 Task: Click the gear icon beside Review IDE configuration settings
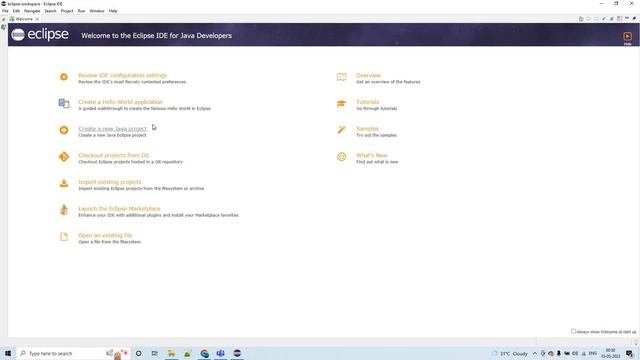[x=64, y=77]
